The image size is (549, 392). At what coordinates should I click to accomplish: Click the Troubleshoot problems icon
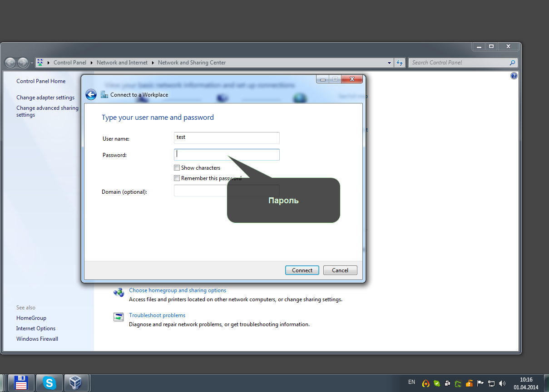[x=119, y=317]
